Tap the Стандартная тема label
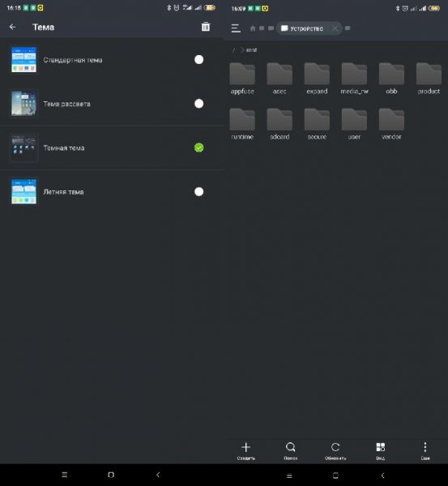Screen dimensions: 448x486 pyautogui.click(x=73, y=60)
